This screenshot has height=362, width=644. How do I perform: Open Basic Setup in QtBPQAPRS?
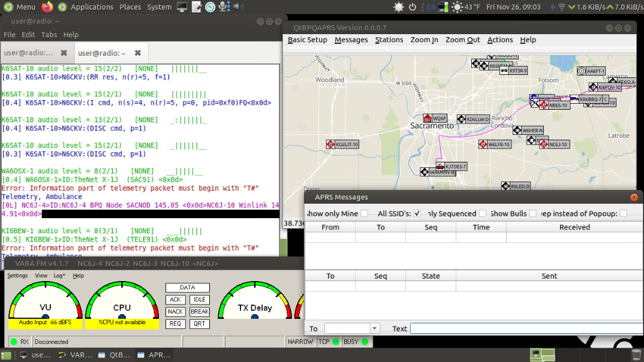coord(309,40)
